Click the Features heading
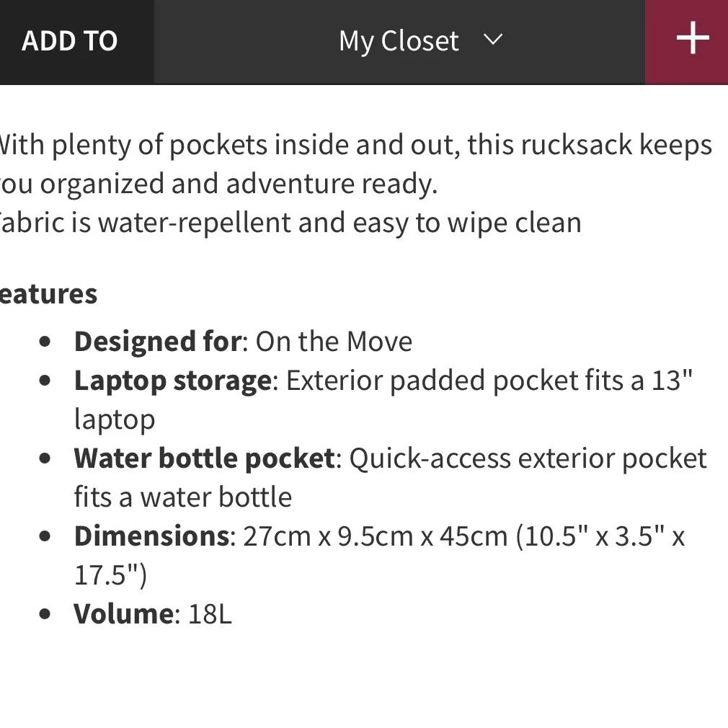 pos(47,293)
